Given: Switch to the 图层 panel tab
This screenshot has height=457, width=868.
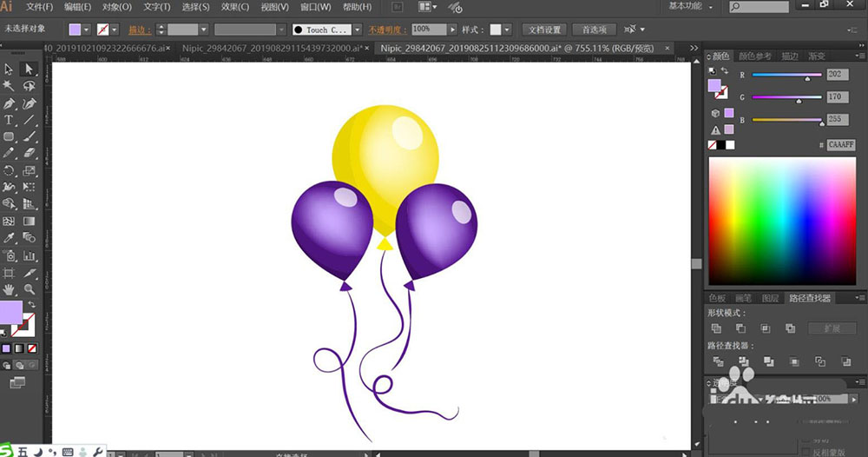Looking at the screenshot, I should pyautogui.click(x=771, y=298).
